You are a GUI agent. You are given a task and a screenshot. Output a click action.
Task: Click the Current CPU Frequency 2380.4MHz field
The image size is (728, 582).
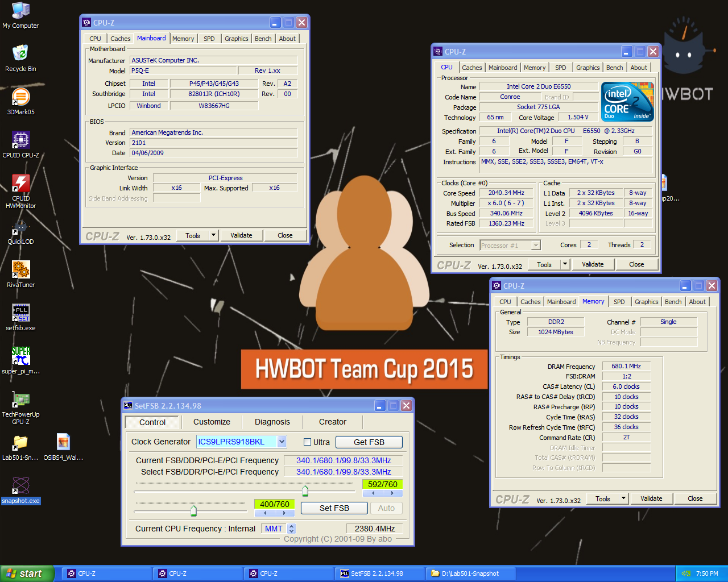(375, 529)
